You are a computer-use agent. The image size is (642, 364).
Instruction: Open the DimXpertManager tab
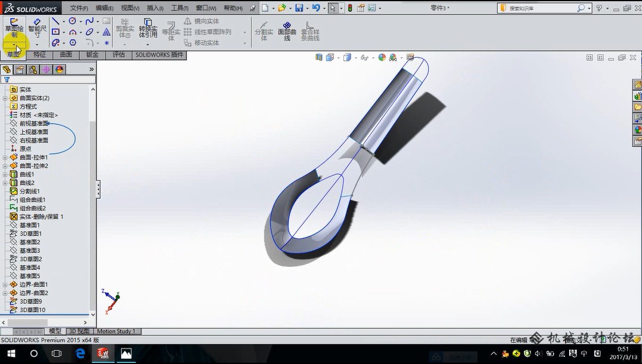pyautogui.click(x=46, y=69)
